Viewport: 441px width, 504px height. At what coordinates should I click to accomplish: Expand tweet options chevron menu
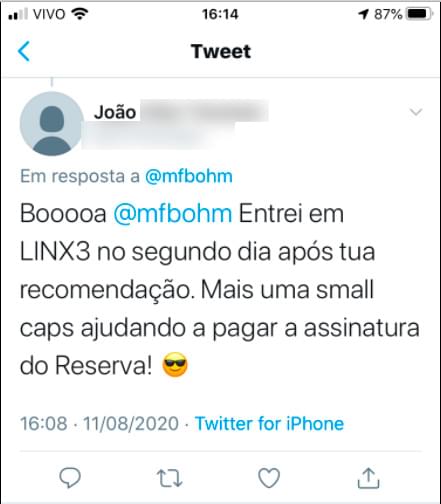point(416,112)
